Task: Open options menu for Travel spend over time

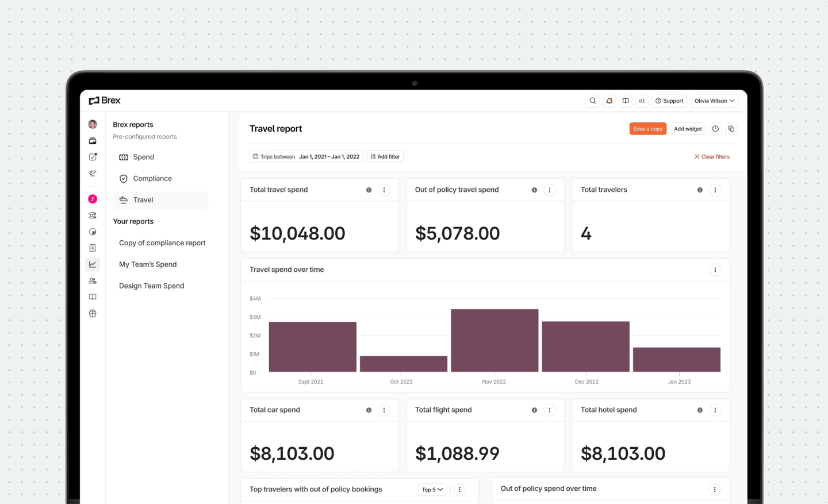Action: click(715, 270)
